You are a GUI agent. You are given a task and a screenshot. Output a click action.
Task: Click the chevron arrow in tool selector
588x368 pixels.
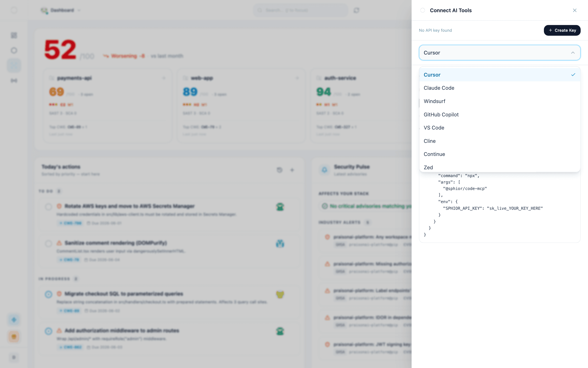click(573, 53)
